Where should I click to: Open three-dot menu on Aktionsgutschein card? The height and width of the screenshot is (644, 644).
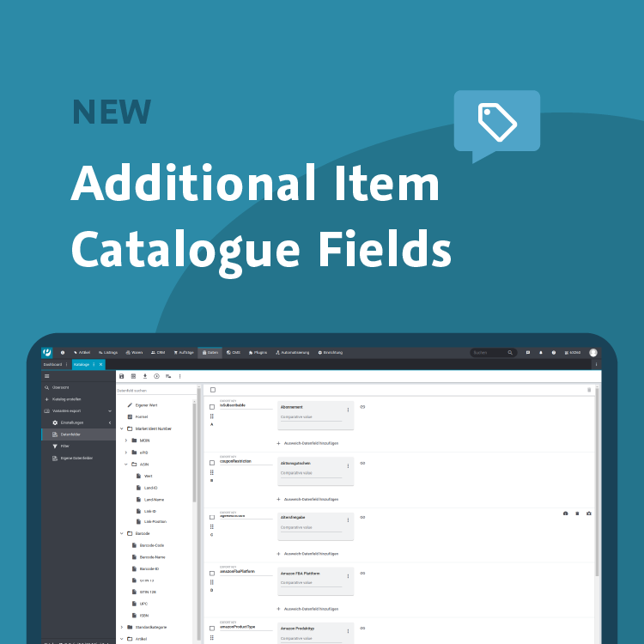(x=348, y=466)
